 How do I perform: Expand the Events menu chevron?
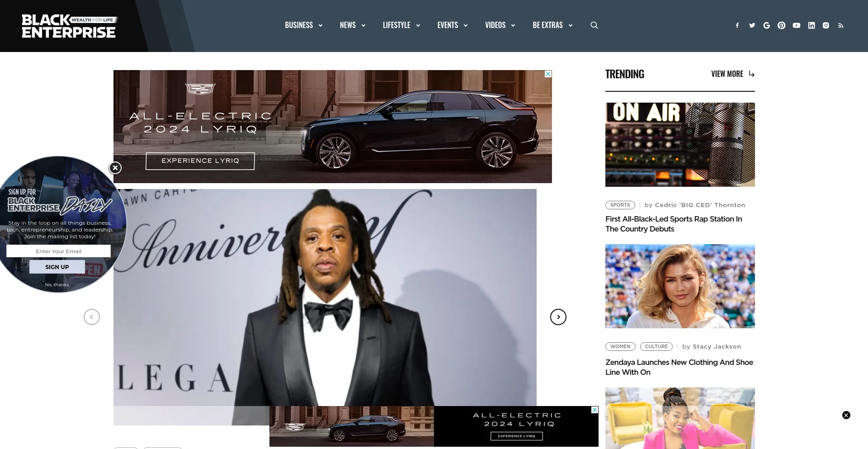[466, 26]
